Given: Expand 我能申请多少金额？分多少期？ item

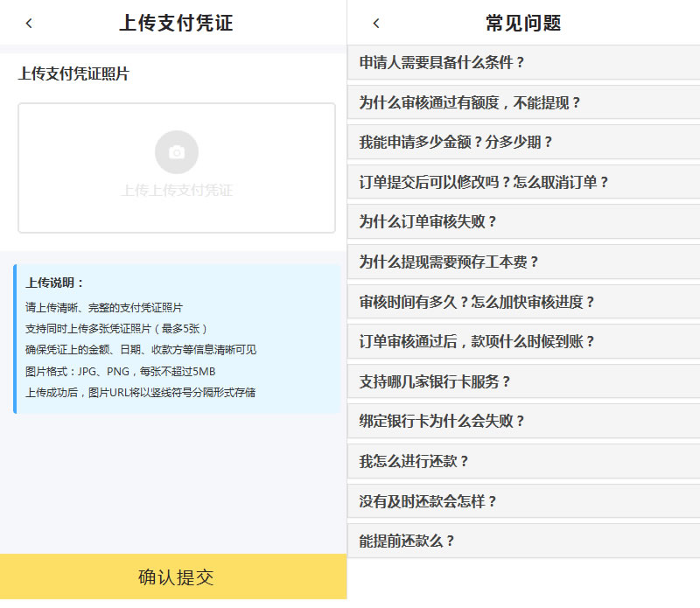Looking at the screenshot, I should [x=523, y=143].
